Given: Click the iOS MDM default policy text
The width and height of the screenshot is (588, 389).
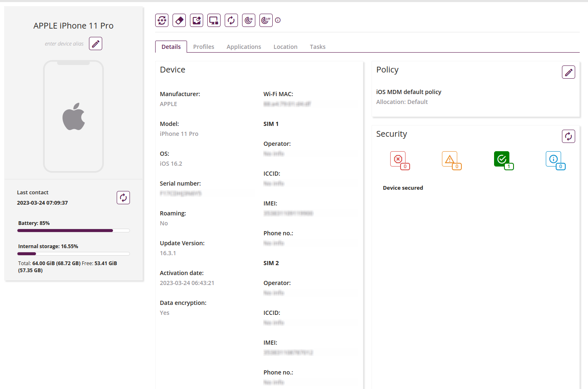Looking at the screenshot, I should (409, 92).
